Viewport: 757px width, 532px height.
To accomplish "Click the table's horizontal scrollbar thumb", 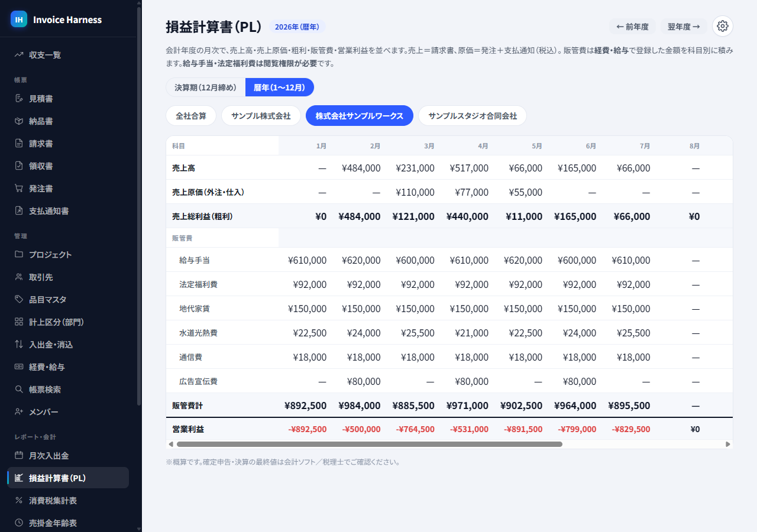I will 370,444.
